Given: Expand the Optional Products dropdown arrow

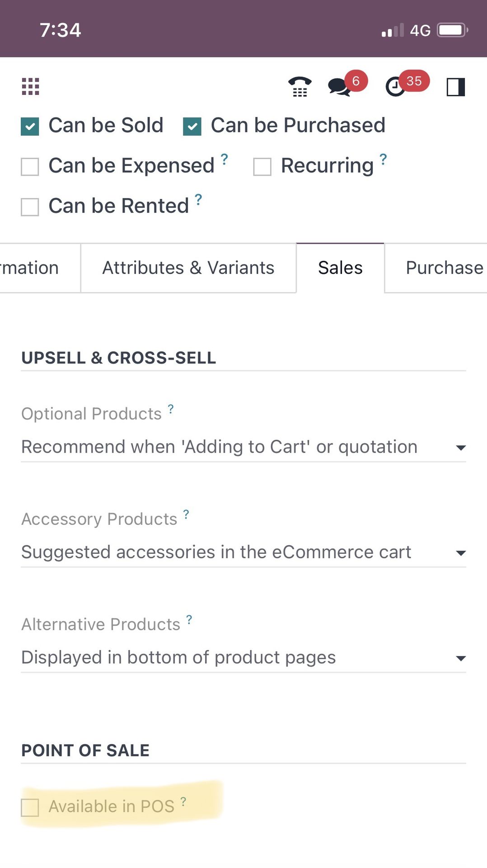Looking at the screenshot, I should click(x=460, y=448).
